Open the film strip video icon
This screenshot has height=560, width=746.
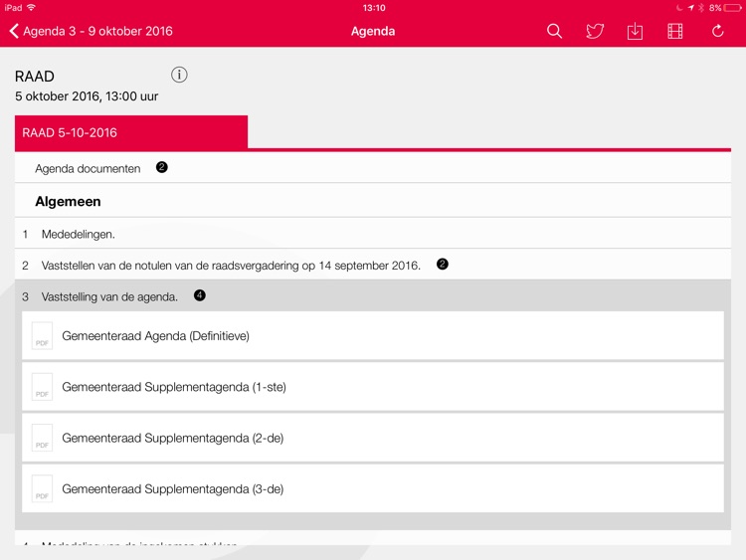click(675, 31)
